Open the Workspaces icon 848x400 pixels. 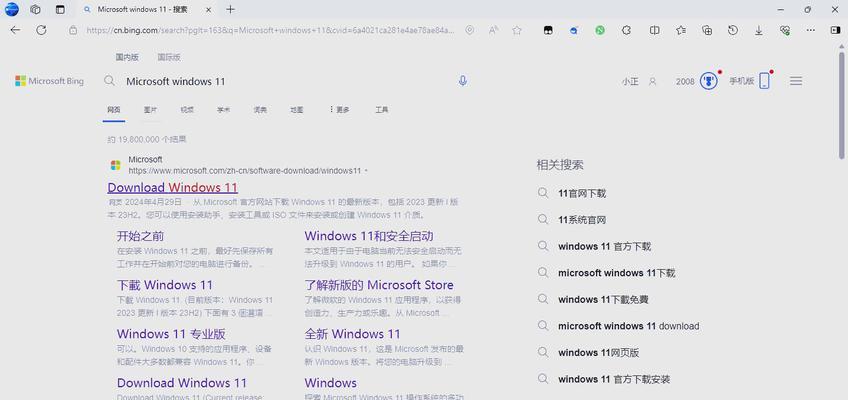coord(35,9)
